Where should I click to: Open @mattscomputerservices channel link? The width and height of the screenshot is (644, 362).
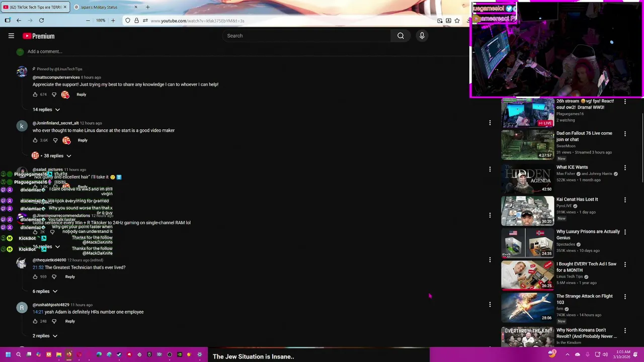56,77
